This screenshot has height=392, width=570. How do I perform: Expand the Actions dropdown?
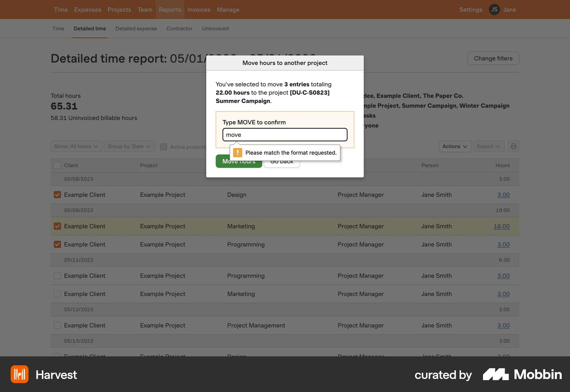pyautogui.click(x=455, y=146)
